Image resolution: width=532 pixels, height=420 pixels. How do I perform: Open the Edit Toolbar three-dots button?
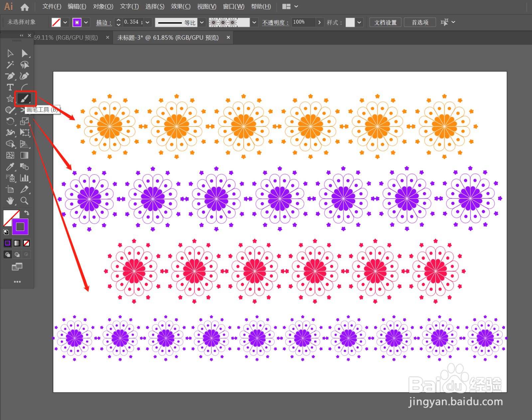coord(17,282)
